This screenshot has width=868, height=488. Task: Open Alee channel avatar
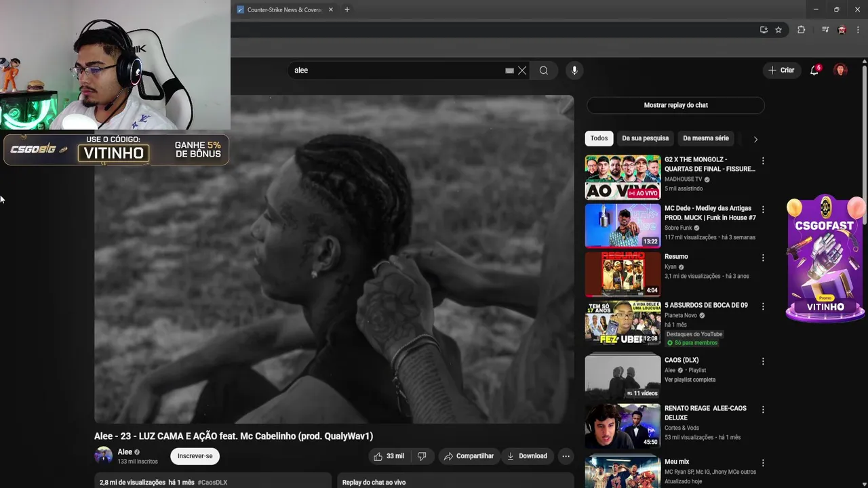(x=103, y=455)
